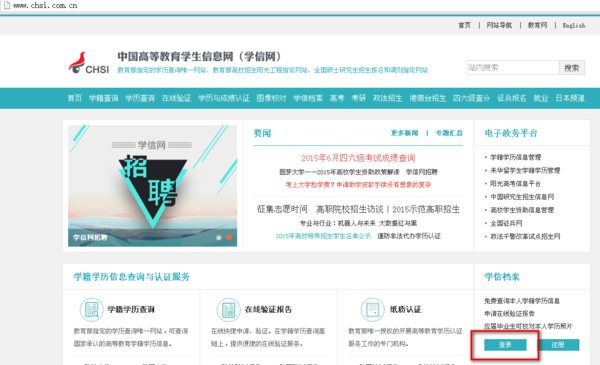Open the 学籍学历信息管理 platform link
The height and width of the screenshot is (365, 600).
pyautogui.click(x=516, y=157)
